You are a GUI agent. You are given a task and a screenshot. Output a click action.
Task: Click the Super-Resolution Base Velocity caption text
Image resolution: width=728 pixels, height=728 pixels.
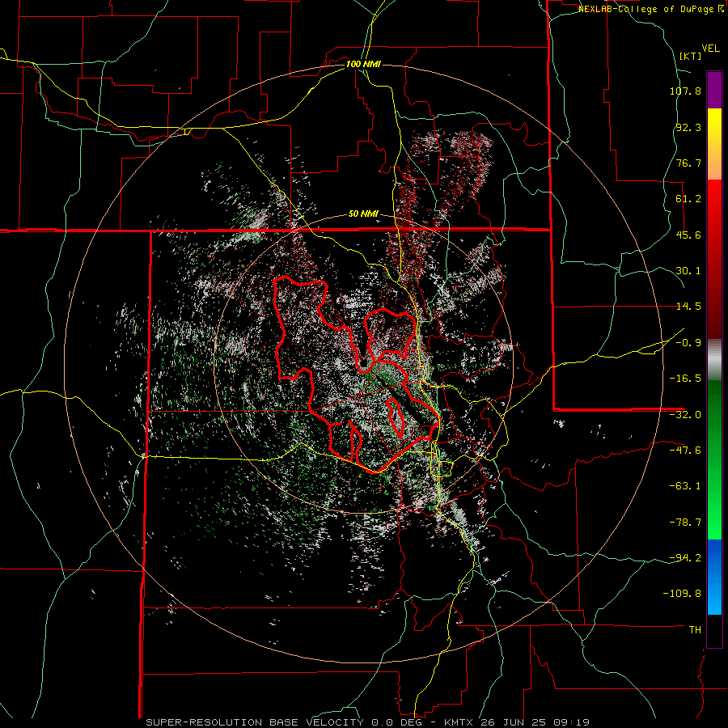click(x=368, y=722)
